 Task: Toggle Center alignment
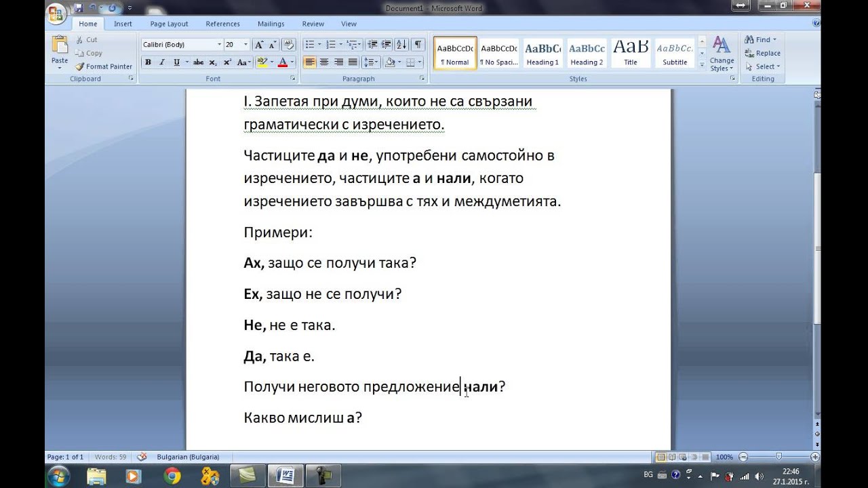pos(324,62)
